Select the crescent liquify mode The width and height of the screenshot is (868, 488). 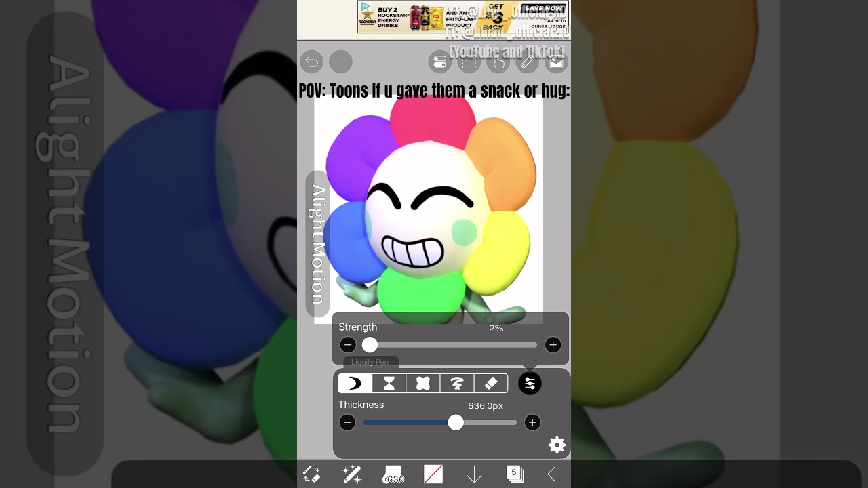tap(355, 384)
